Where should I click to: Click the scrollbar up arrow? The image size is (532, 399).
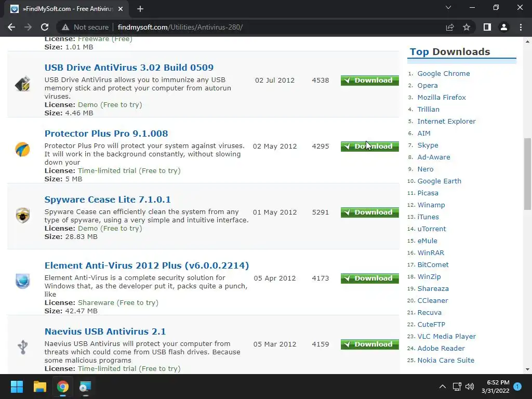pyautogui.click(x=527, y=42)
